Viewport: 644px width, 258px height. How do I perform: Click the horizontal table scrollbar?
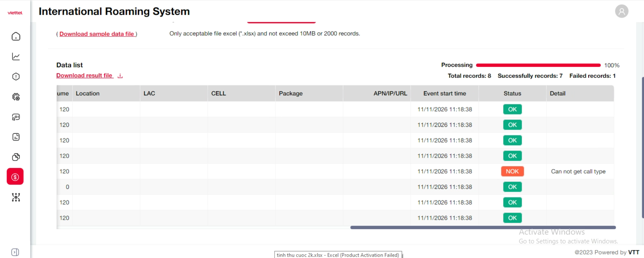(483, 227)
